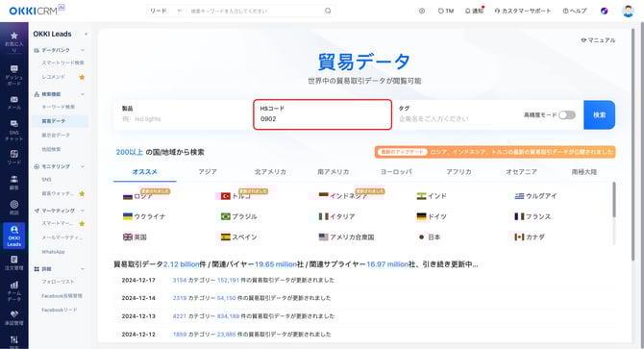Switch to the アジア region tab
Image resolution: width=644 pixels, height=349 pixels.
click(208, 172)
